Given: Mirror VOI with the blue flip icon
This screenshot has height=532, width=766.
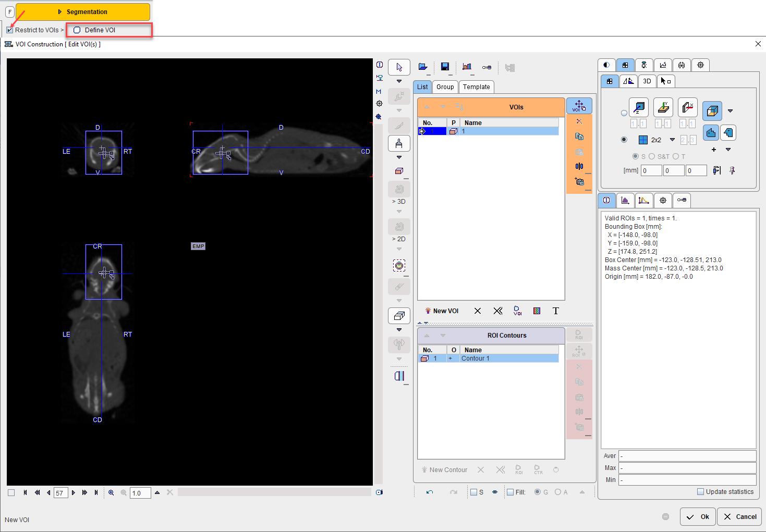Looking at the screenshot, I should tap(579, 166).
